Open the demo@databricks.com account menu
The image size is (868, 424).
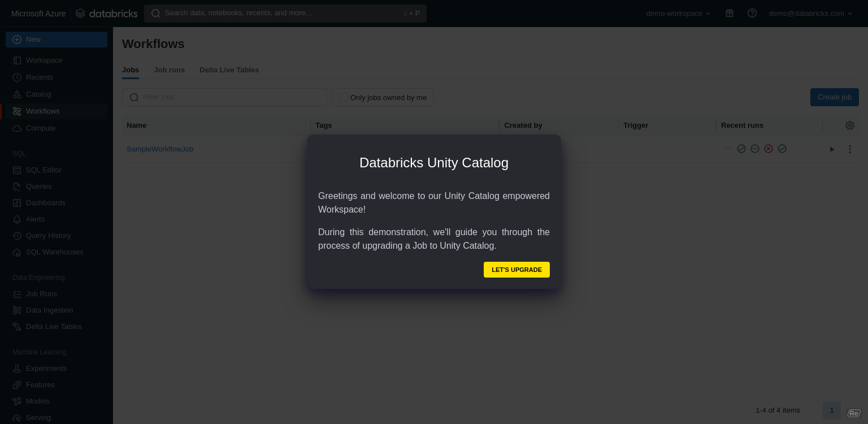coord(810,13)
